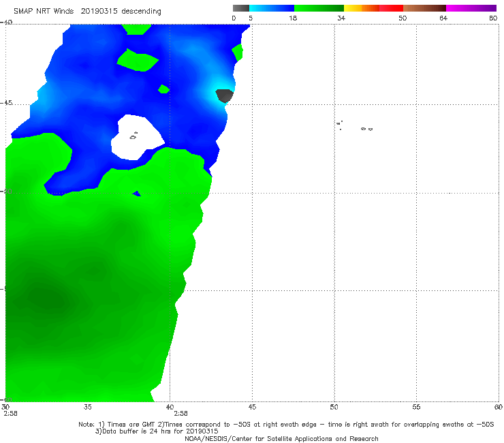
Task: Click the white data gap inside the blue area
Action: 138,138
